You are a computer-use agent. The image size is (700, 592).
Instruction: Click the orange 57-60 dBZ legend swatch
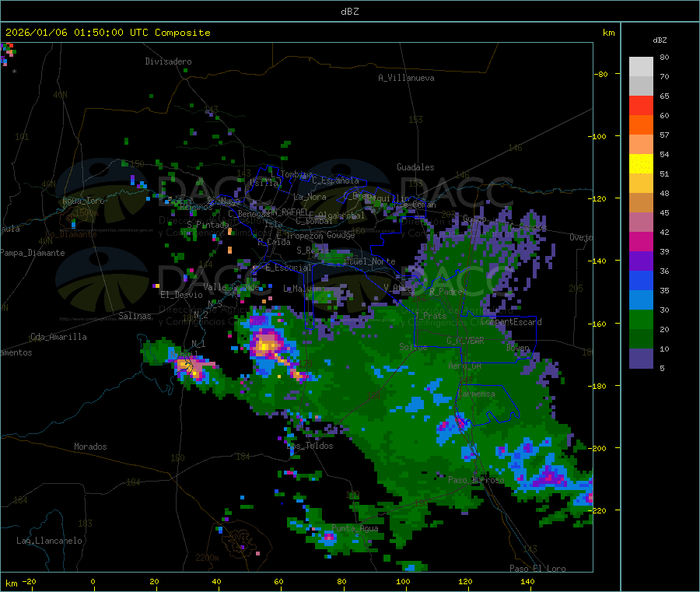pos(641,125)
